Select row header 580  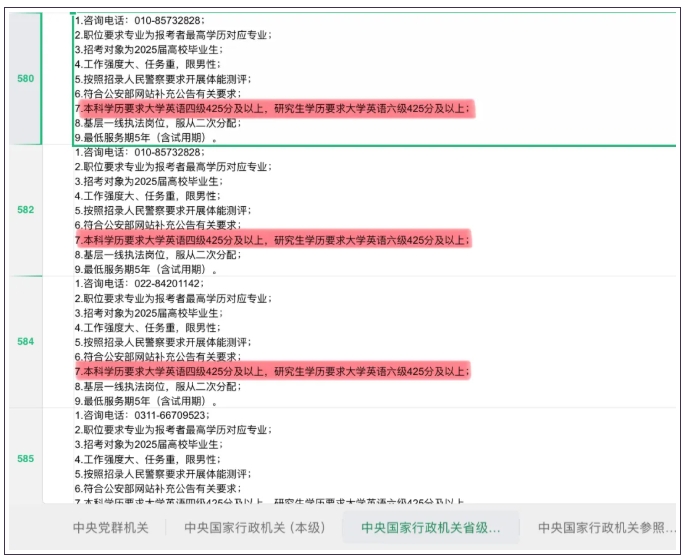click(x=25, y=77)
